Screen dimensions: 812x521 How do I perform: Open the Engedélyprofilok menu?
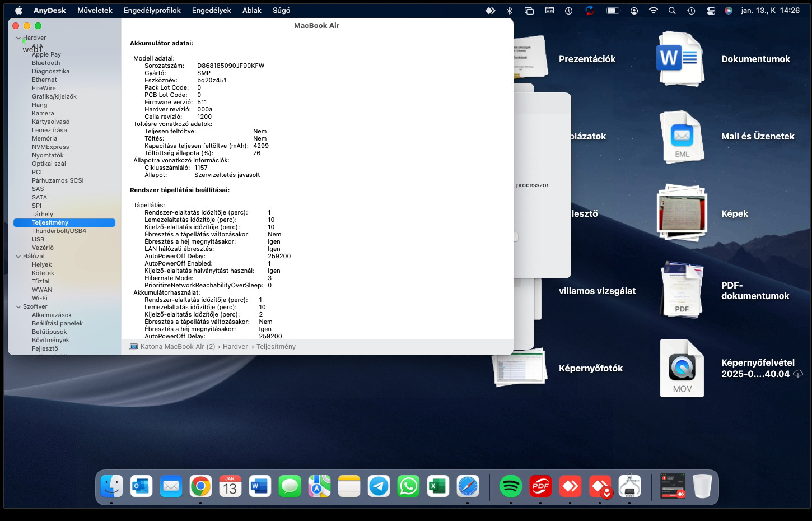click(152, 11)
